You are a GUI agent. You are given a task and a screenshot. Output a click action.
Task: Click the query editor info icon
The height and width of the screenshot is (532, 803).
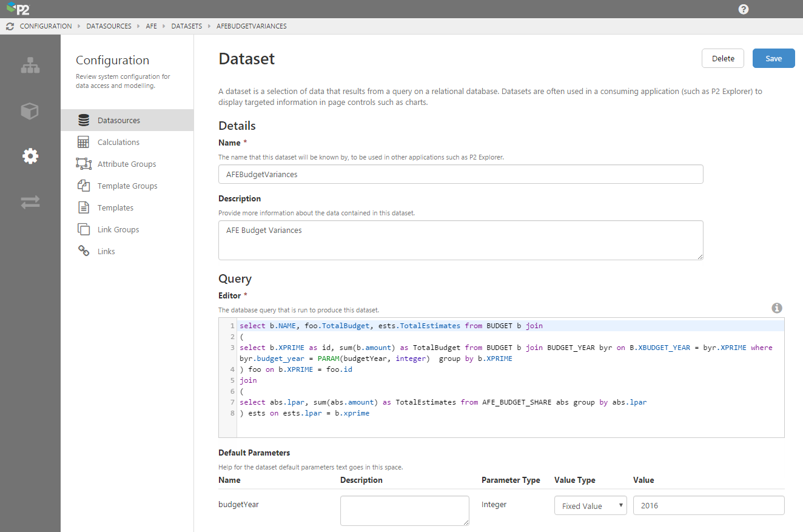click(777, 308)
